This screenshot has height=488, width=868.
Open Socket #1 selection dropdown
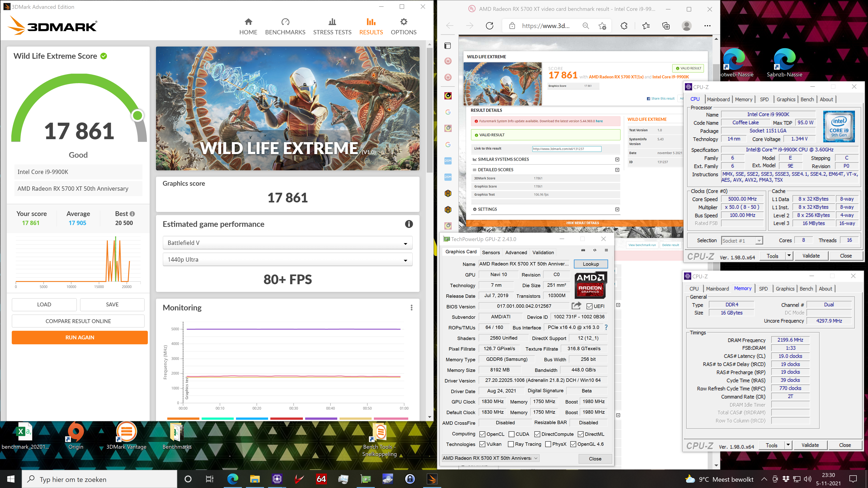742,240
